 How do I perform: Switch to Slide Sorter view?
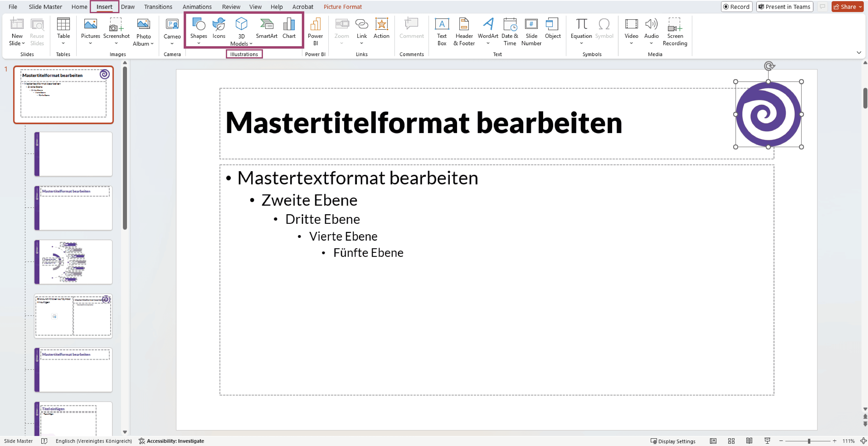(731, 441)
